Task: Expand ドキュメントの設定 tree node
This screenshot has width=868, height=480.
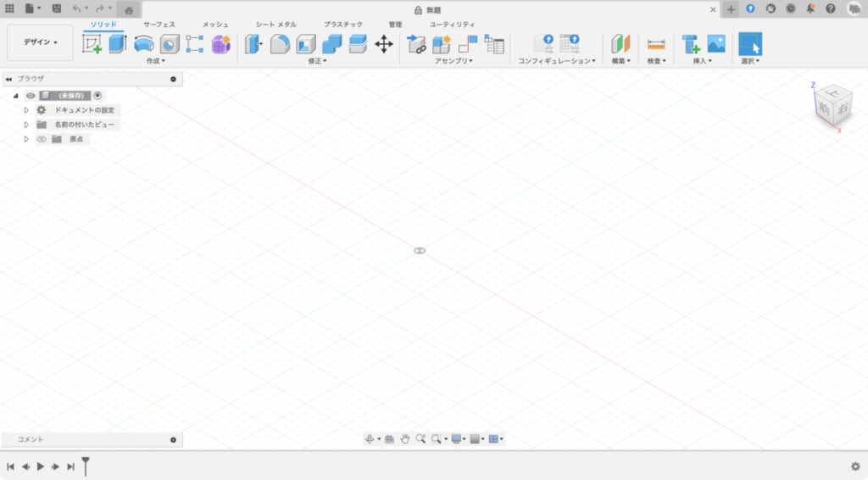Action: click(x=26, y=110)
